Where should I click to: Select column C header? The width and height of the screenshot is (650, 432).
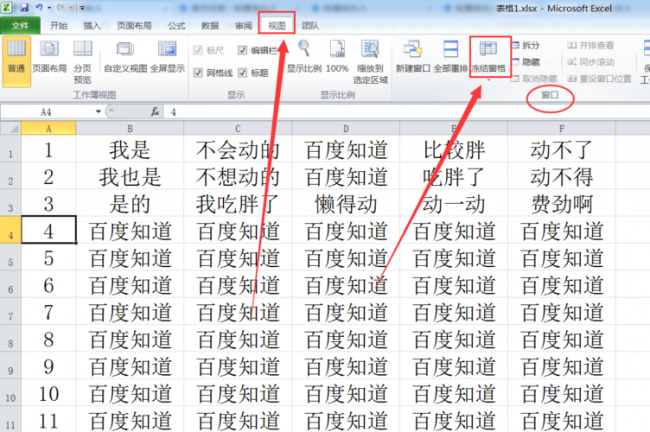pos(238,129)
